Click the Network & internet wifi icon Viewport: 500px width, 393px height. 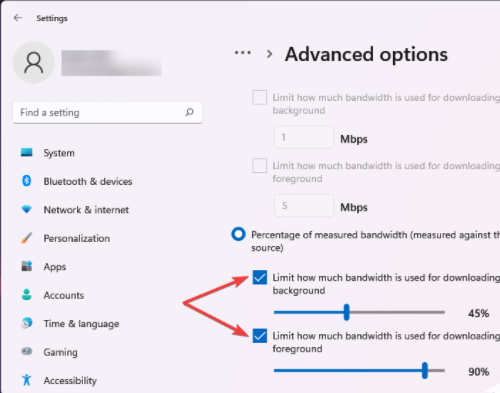point(27,209)
